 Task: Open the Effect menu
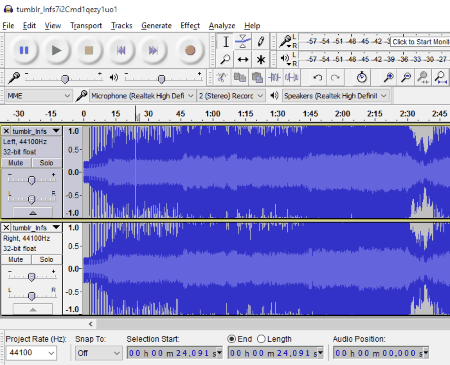point(190,26)
